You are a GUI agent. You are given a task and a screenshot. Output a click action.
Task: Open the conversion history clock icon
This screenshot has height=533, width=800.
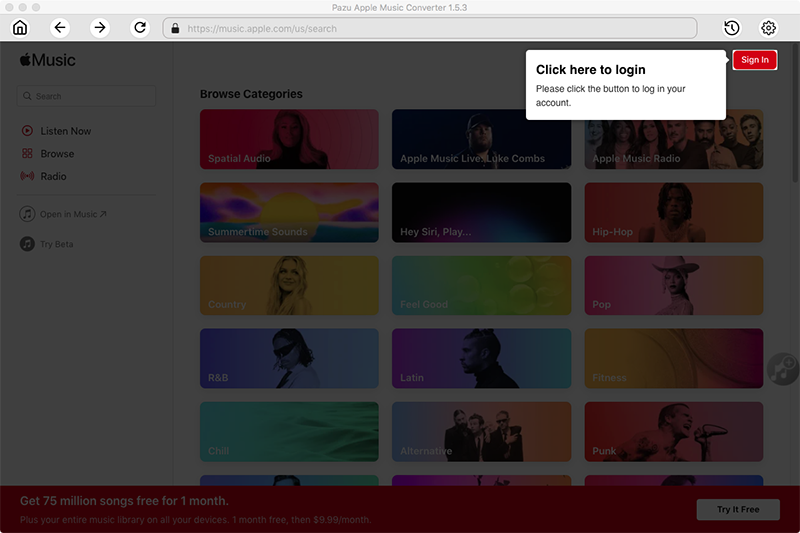(x=731, y=28)
